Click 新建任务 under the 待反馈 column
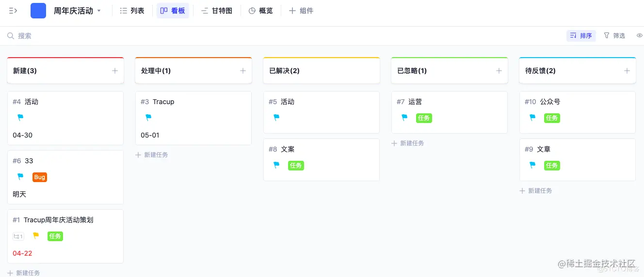 click(536, 191)
